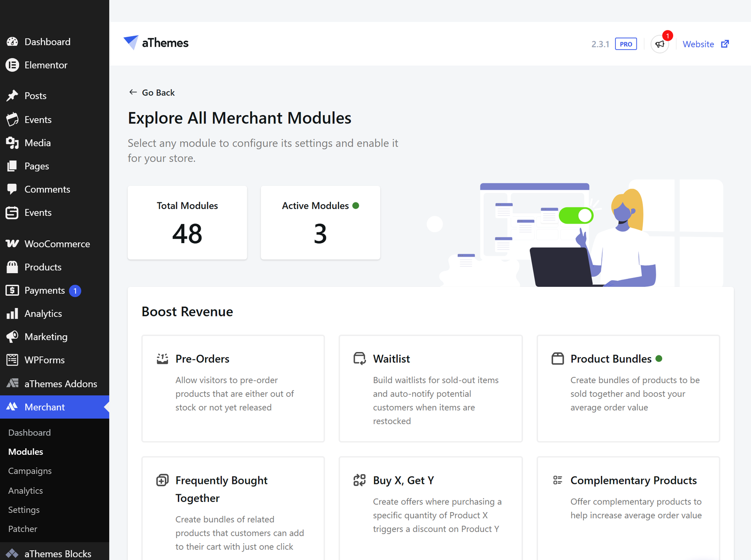
Task: Click the version number 2.3.1 text
Action: pos(600,44)
